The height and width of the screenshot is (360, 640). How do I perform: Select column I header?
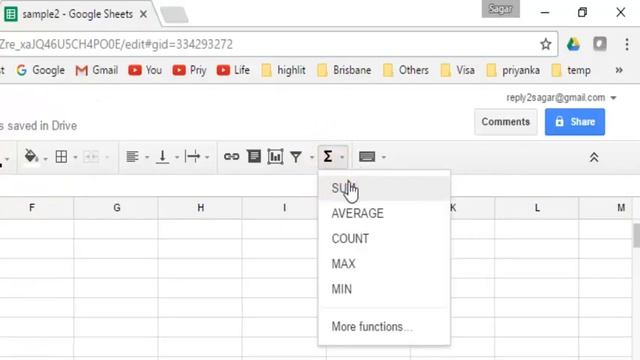point(284,208)
